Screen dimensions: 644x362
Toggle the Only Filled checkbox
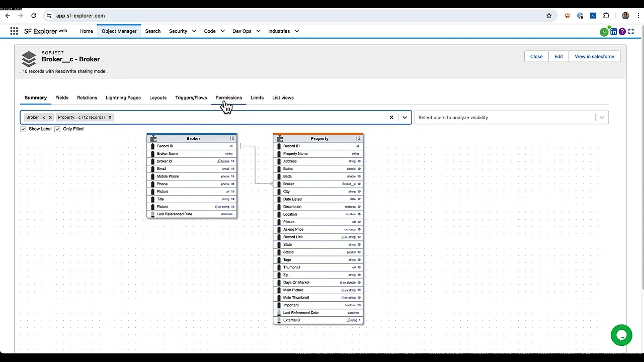pyautogui.click(x=57, y=129)
